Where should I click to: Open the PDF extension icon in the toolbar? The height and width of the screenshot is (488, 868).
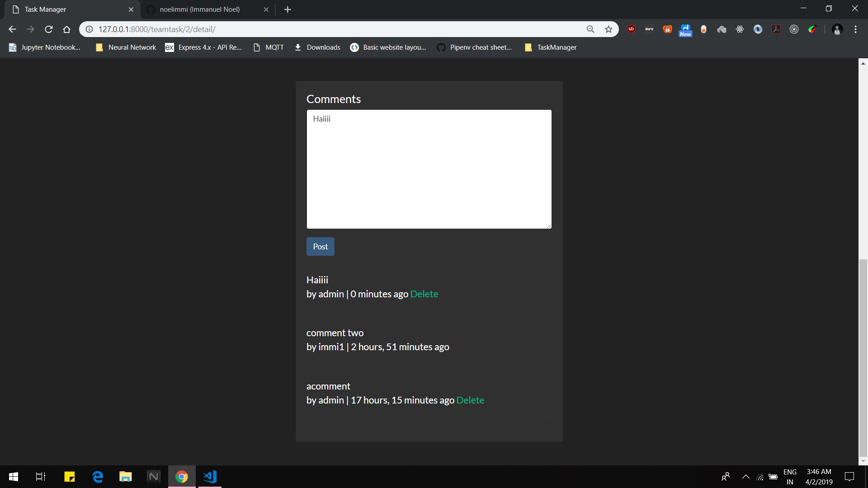776,29
